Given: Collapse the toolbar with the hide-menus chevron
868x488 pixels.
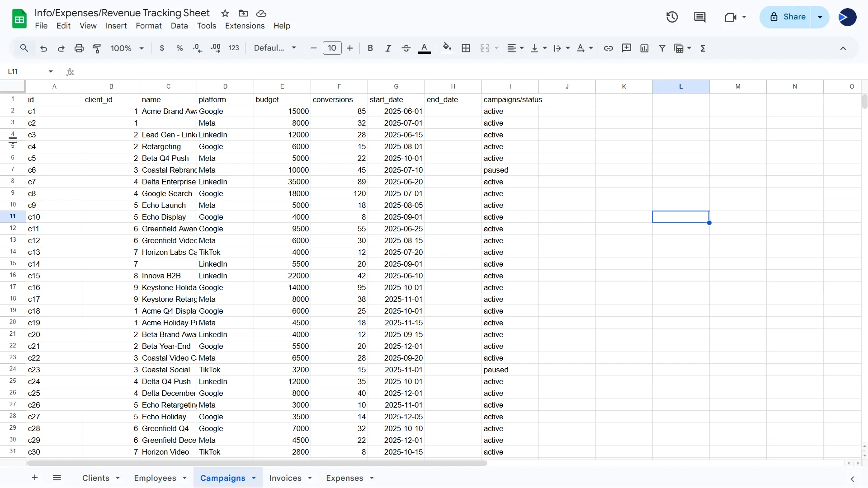Looking at the screenshot, I should [843, 48].
